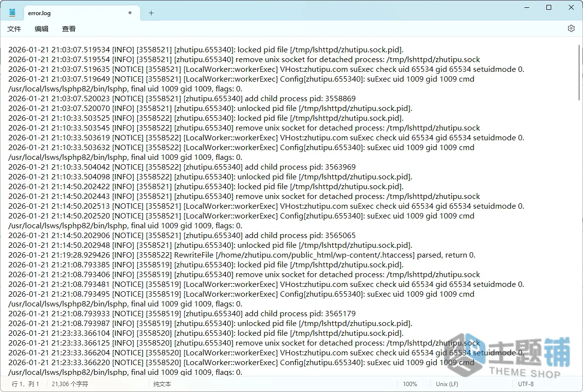This screenshot has height=392, width=583.
Task: Click log line timestamped 21:14:50.202513
Action: tap(266, 206)
